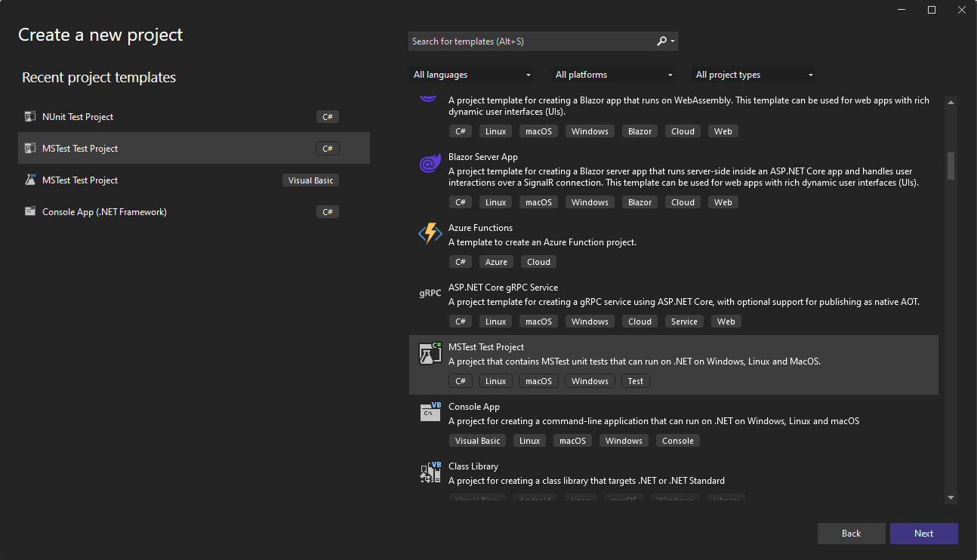The image size is (977, 560).
Task: Select the ASP.NET Core gRPC Service title
Action: (x=504, y=288)
